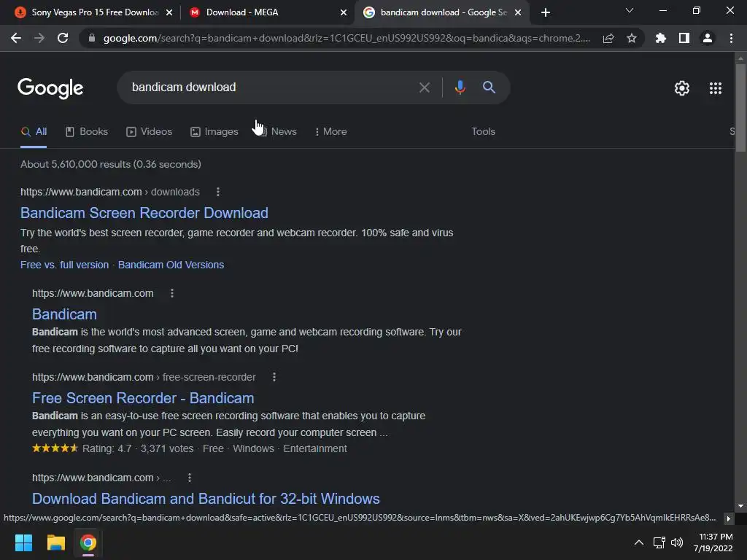747x560 pixels.
Task: Click the Chrome taskbar icon
Action: (88, 542)
